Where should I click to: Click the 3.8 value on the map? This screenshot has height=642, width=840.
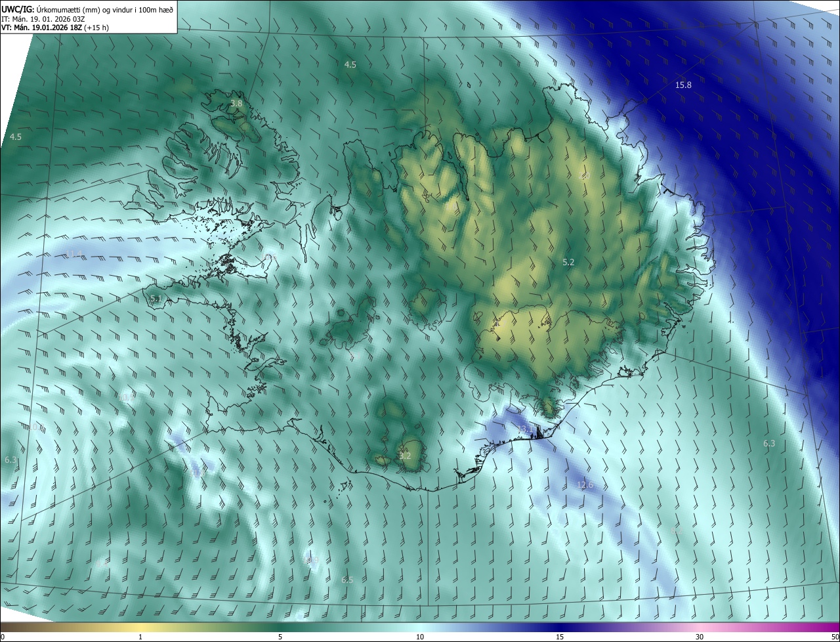236,104
